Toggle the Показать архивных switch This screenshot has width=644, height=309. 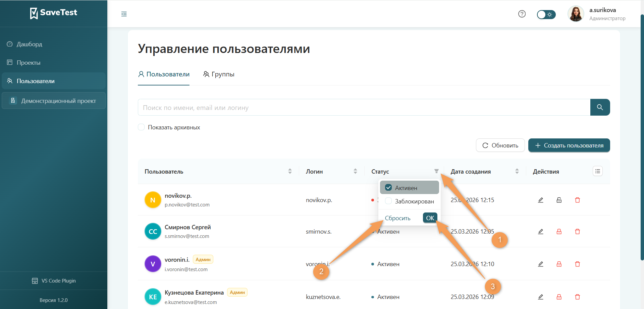141,127
